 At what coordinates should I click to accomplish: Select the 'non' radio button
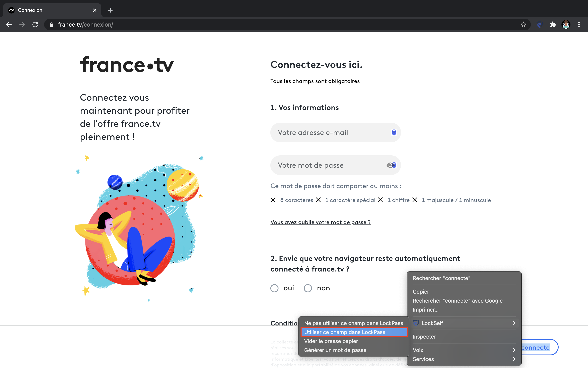[x=308, y=288]
